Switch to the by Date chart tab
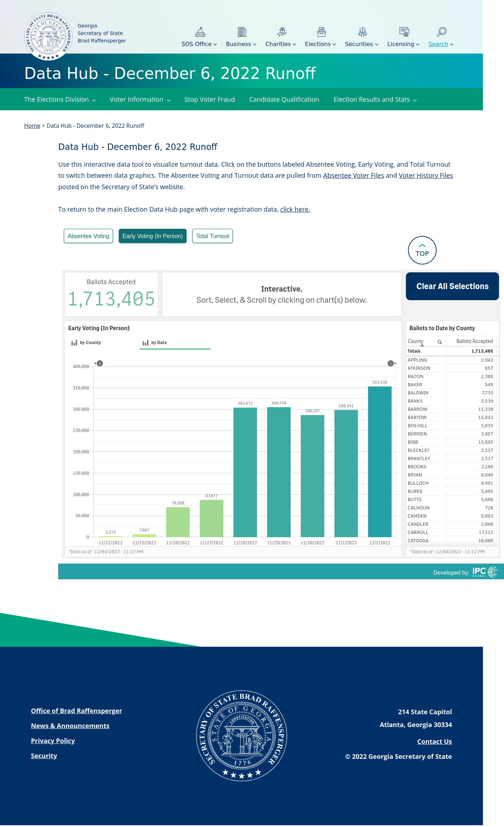This screenshot has height=827, width=504. (x=175, y=343)
